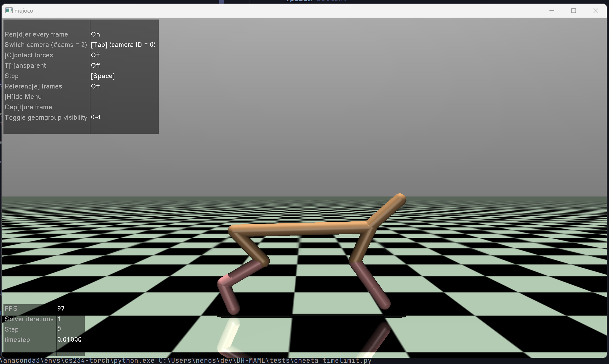Click the [Tab] camera ID value
The image size is (609, 364).
[123, 45]
